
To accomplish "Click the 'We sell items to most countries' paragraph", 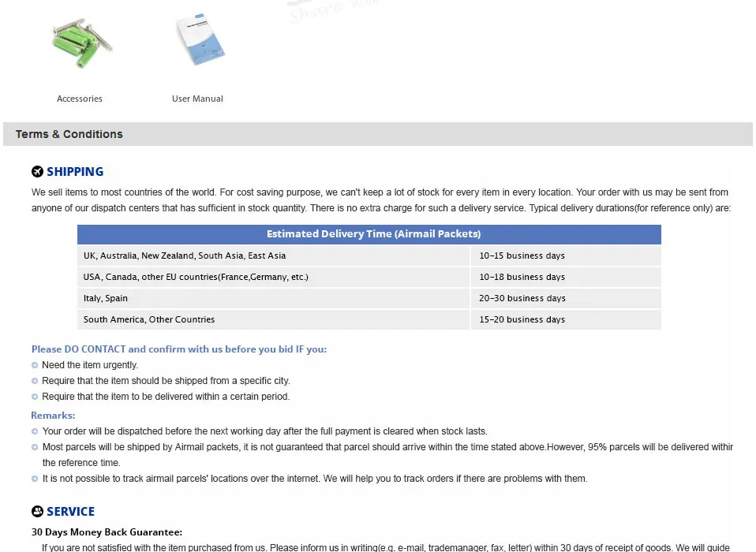I will pos(381,200).
